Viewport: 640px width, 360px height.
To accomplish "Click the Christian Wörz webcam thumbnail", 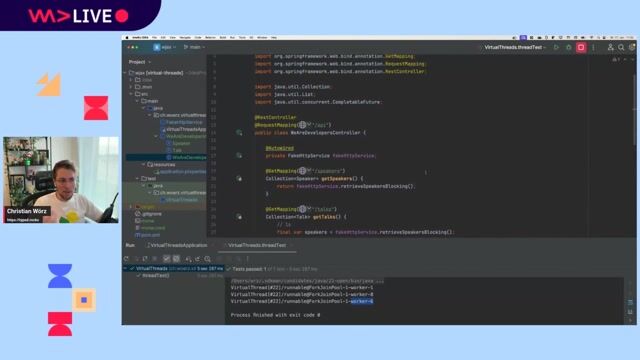I will (61, 180).
